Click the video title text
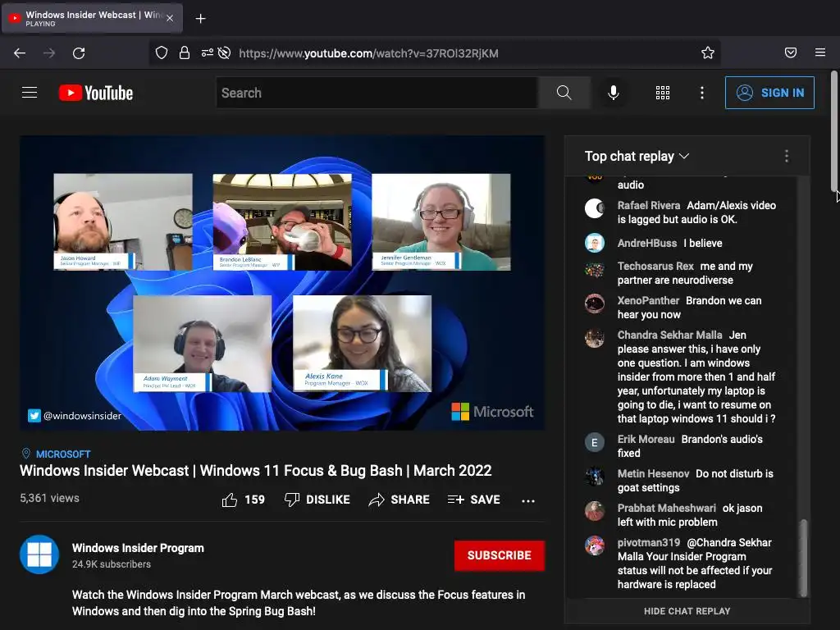The image size is (840, 630). [x=256, y=470]
